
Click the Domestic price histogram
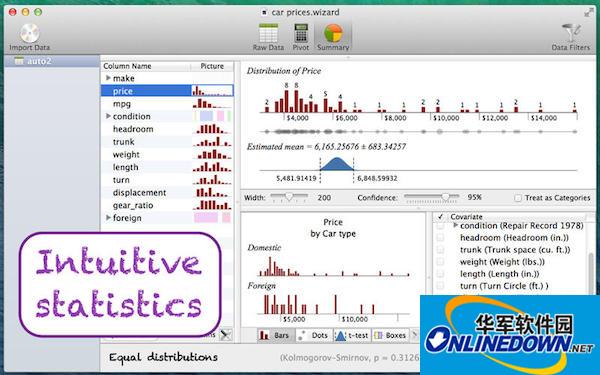pos(334,266)
